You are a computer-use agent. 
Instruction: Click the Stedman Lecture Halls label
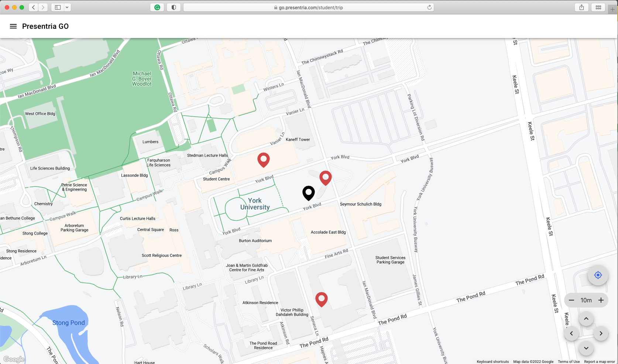click(207, 155)
